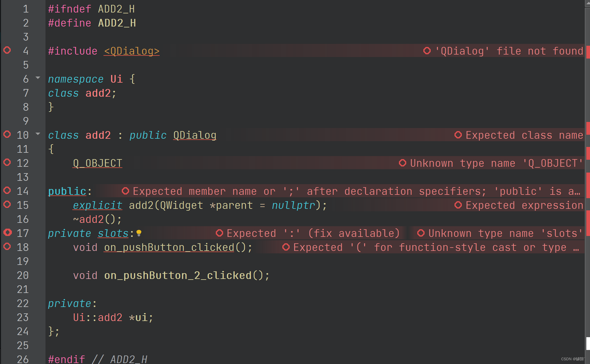Click the error marker in gutter at line 14
590x364 pixels.
pos(7,190)
